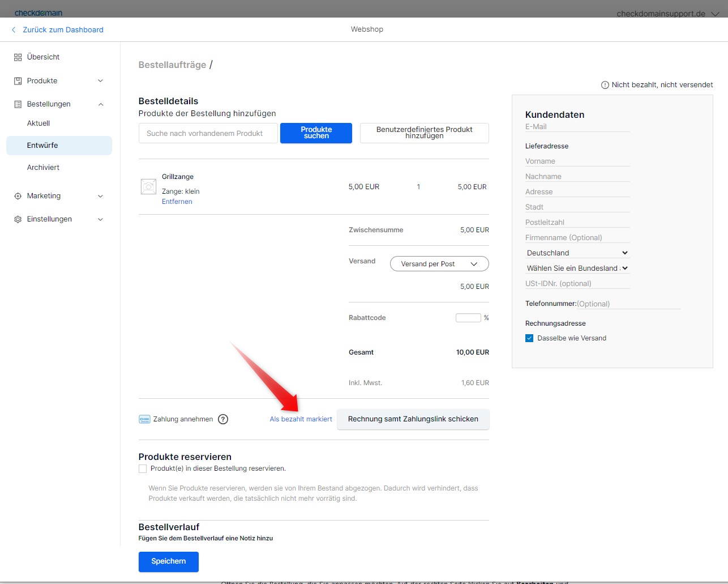
Task: Click the Als bezahlt markiert link
Action: (301, 419)
